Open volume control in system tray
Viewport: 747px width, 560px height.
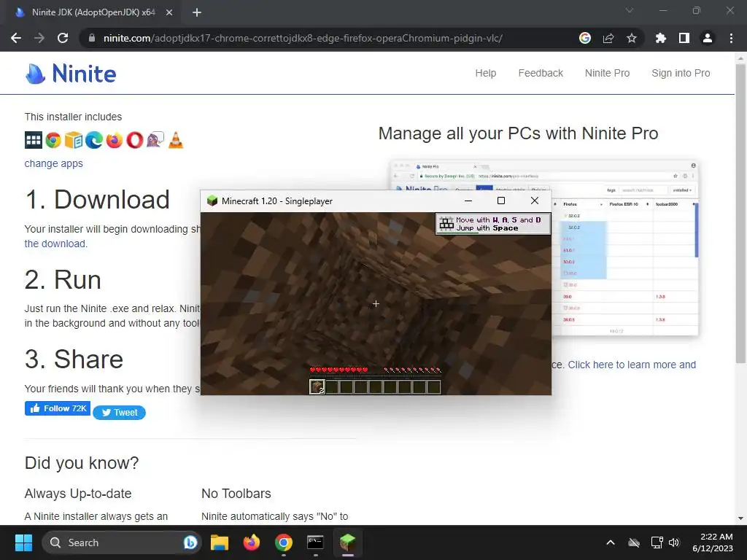[674, 542]
